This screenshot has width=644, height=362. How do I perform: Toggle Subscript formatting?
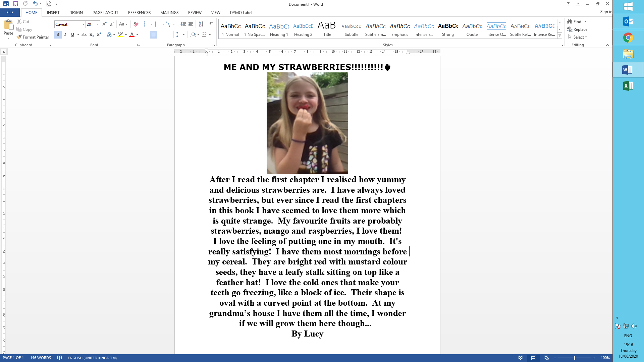tap(92, 35)
